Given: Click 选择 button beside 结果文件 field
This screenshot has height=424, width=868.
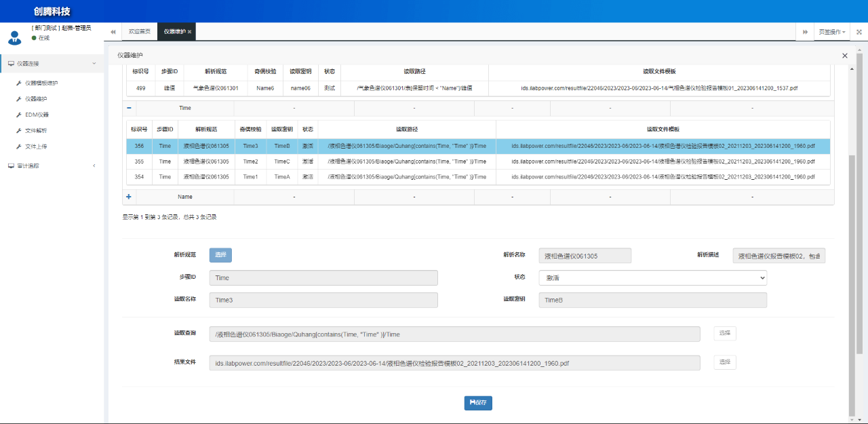Looking at the screenshot, I should (725, 362).
